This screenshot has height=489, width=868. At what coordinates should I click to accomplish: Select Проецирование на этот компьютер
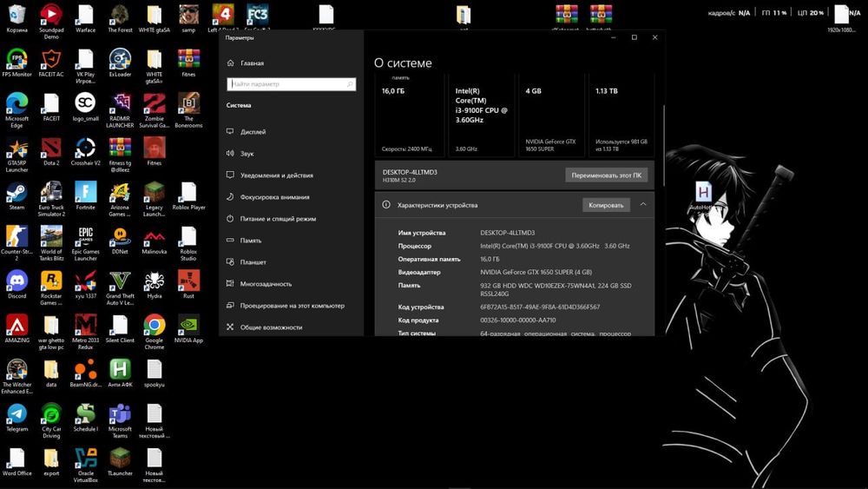tap(291, 306)
